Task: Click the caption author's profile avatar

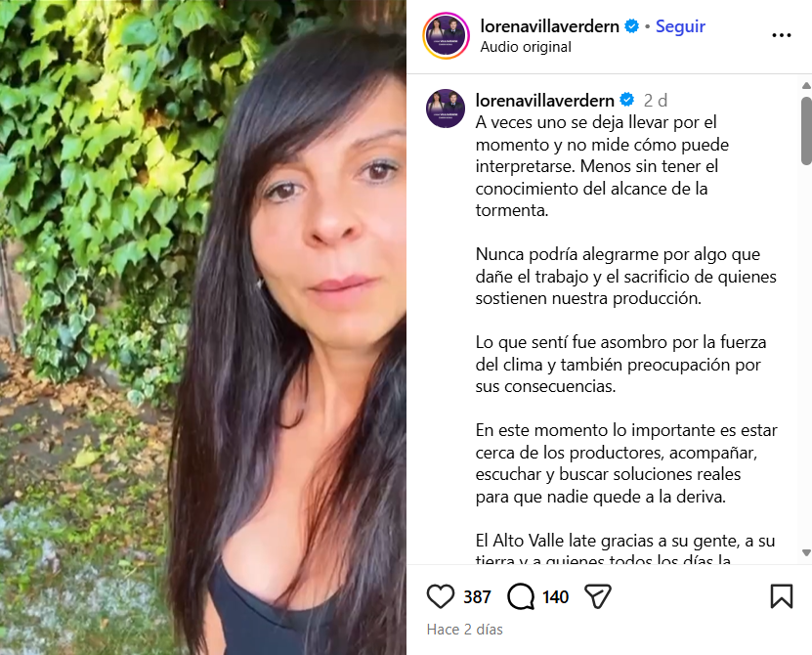Action: (x=446, y=109)
